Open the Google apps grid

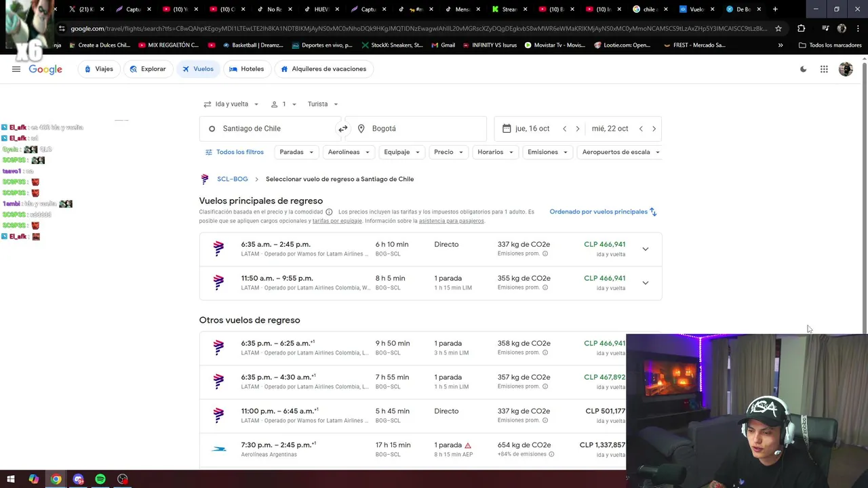[824, 69]
